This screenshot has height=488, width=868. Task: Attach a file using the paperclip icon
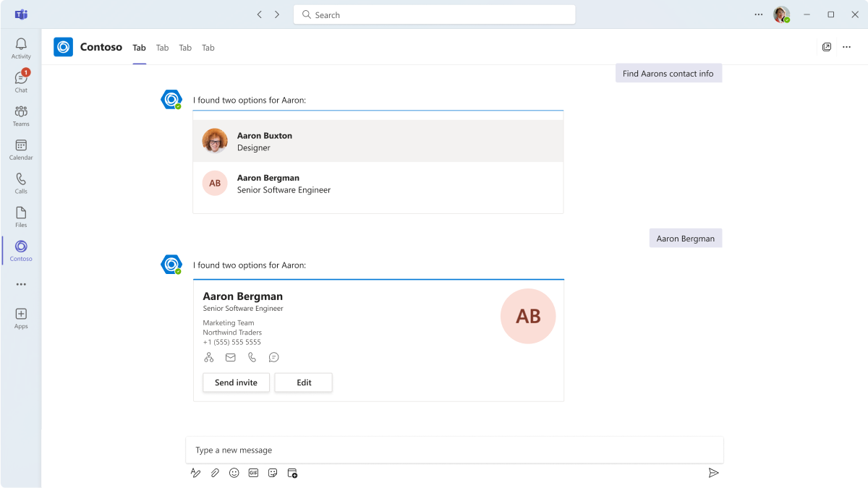click(215, 473)
